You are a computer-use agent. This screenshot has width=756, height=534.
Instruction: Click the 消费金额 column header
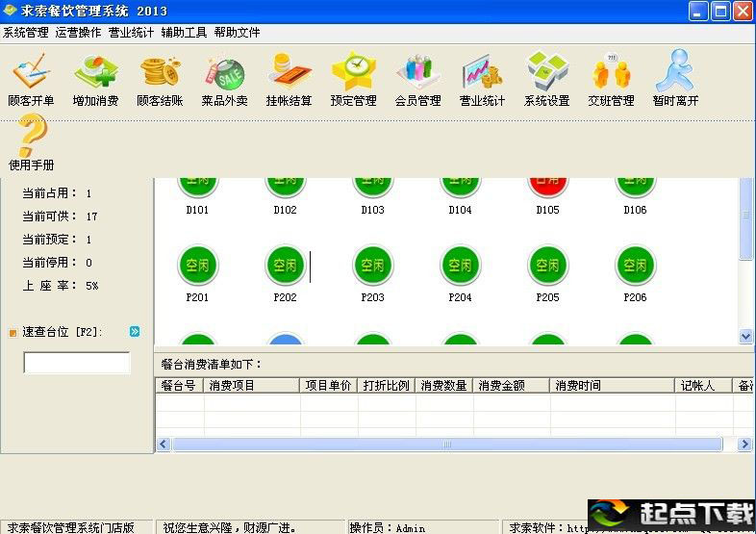coord(512,386)
